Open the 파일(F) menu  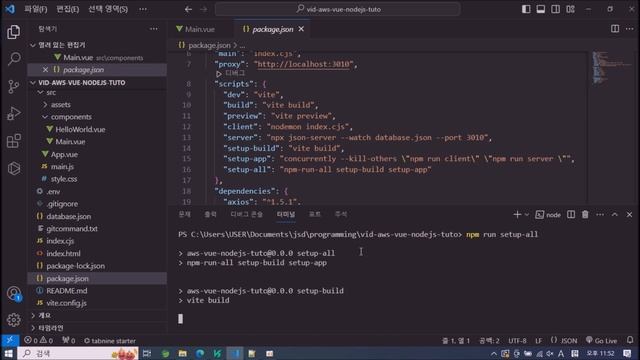coord(36,9)
